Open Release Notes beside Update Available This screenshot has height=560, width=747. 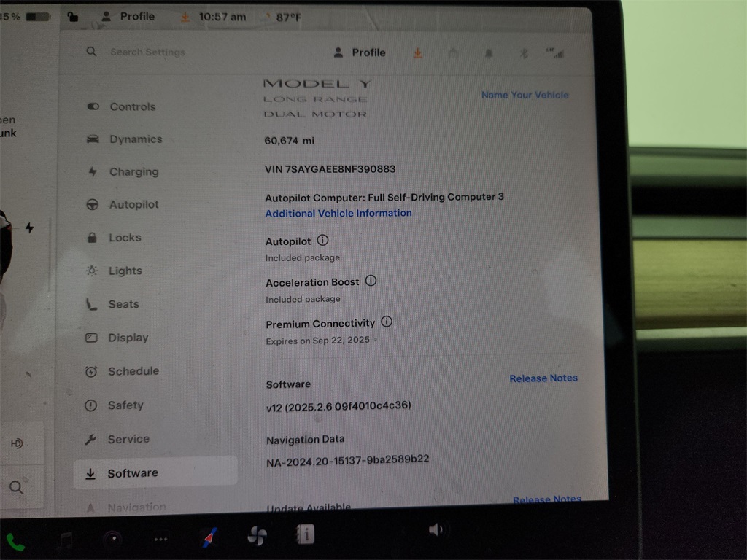pos(547,499)
